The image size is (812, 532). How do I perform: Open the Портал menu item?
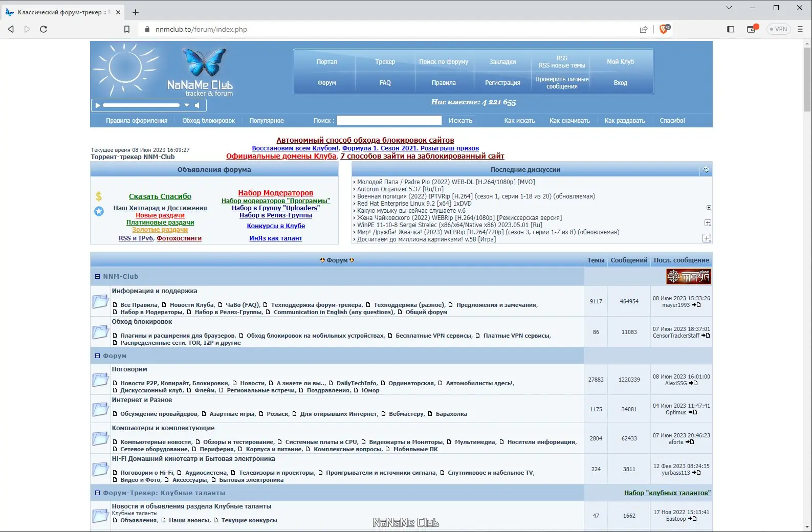[x=326, y=62]
